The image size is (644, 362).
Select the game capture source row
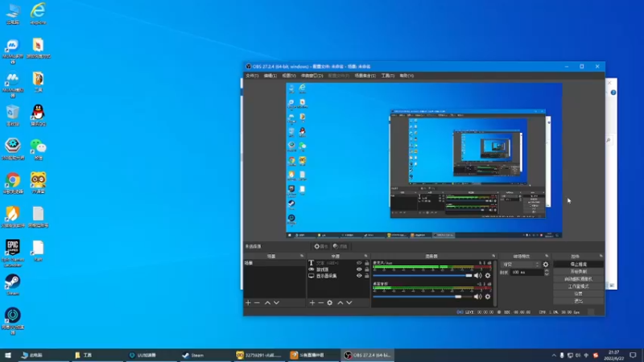click(339, 269)
